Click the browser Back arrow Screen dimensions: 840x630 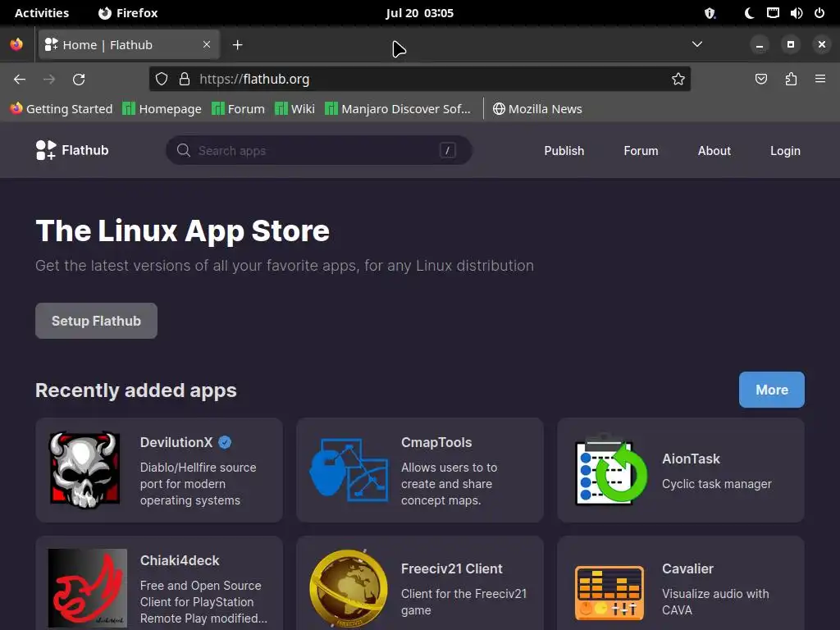point(20,80)
